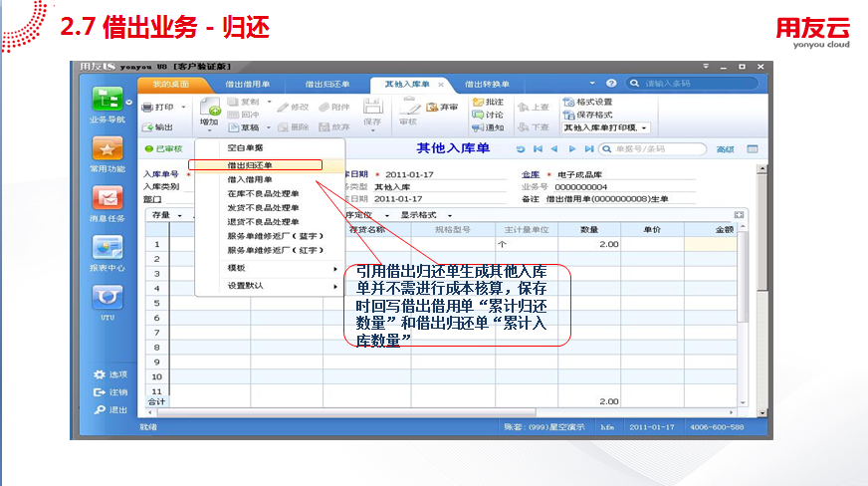Click the 打印 printer button
This screenshot has height=486, width=868.
click(x=157, y=107)
